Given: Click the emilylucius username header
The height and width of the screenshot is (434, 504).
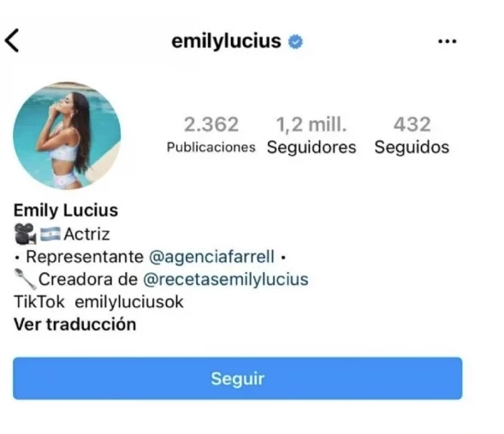Looking at the screenshot, I should pyautogui.click(x=226, y=41).
